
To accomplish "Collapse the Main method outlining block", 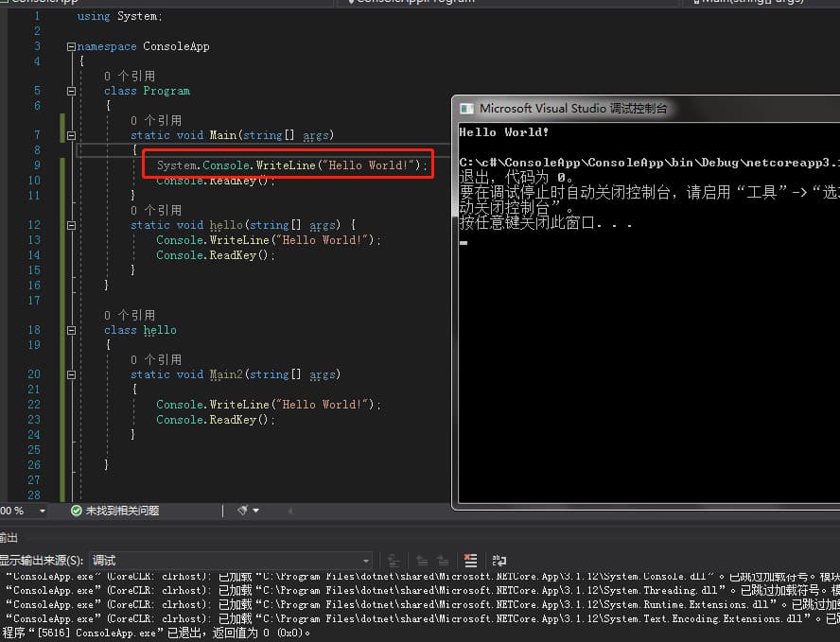I will click(x=71, y=136).
